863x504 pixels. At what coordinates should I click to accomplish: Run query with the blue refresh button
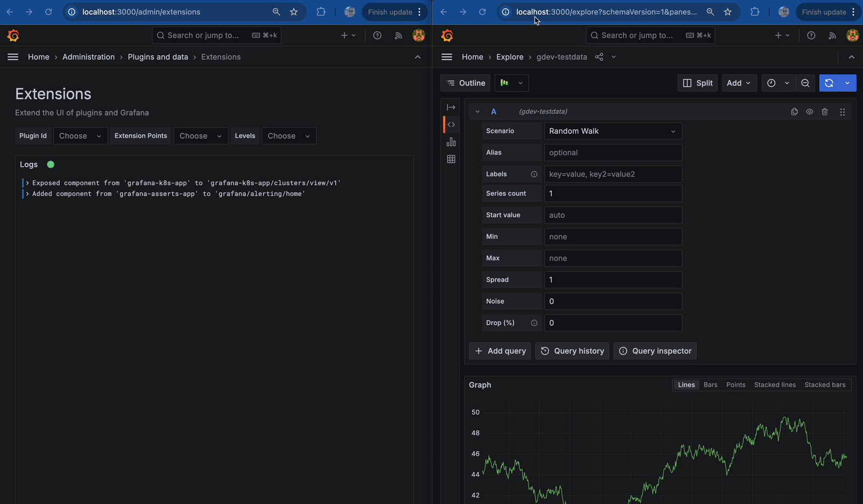click(829, 83)
